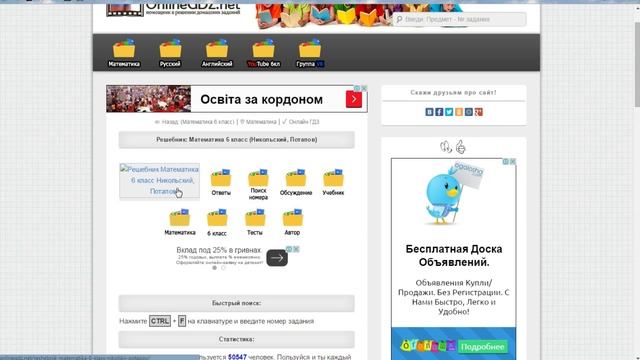The image size is (640, 360).
Task: Click the thumbs-up like icon
Action: (x=460, y=147)
